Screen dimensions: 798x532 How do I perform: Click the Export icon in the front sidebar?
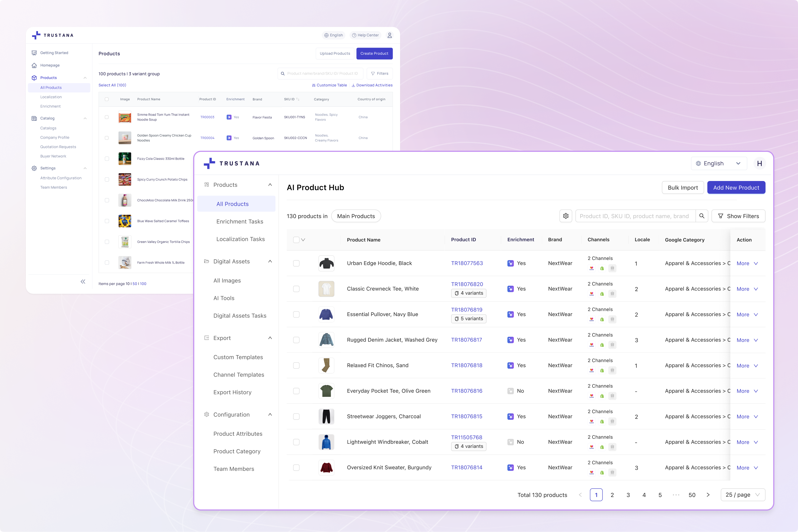pos(206,338)
